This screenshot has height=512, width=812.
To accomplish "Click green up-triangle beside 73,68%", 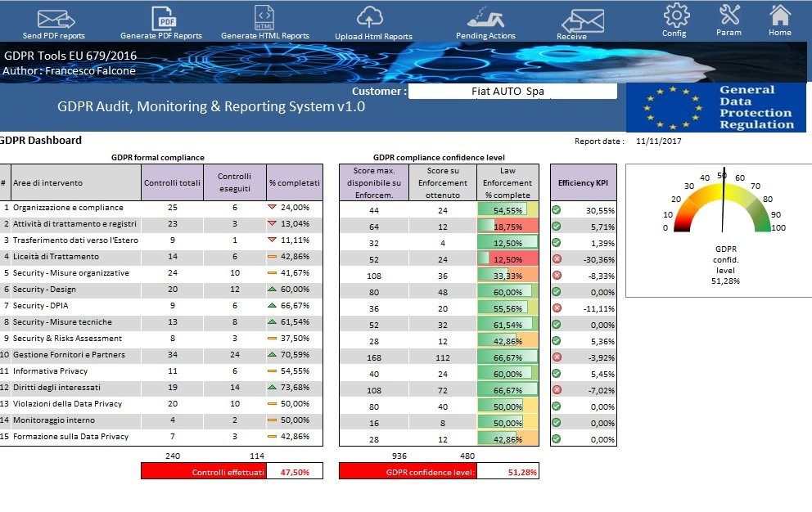I will point(272,387).
